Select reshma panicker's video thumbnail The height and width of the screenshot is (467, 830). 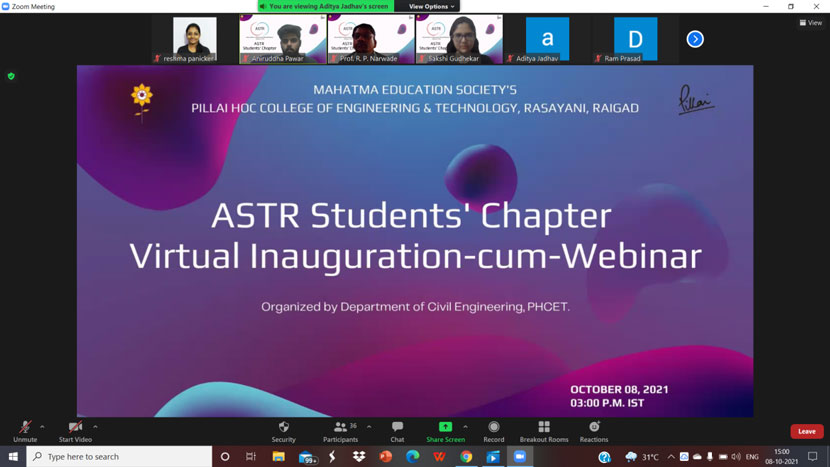[194, 39]
